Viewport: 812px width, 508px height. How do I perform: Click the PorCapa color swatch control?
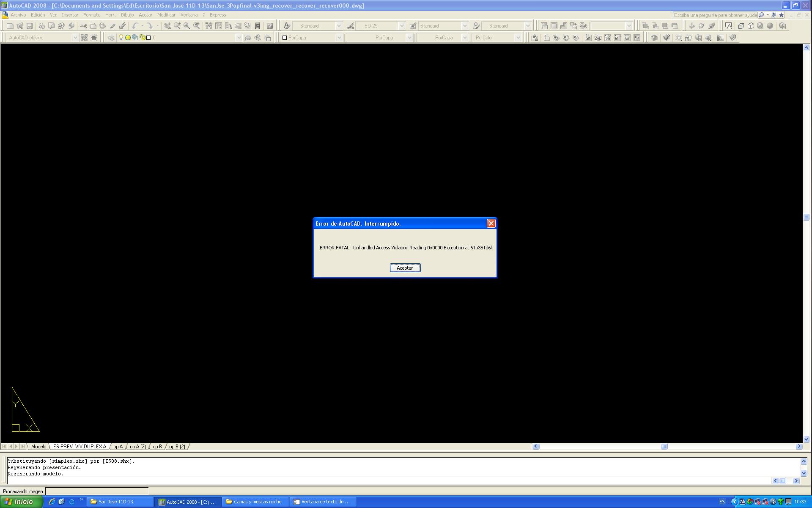(x=311, y=38)
